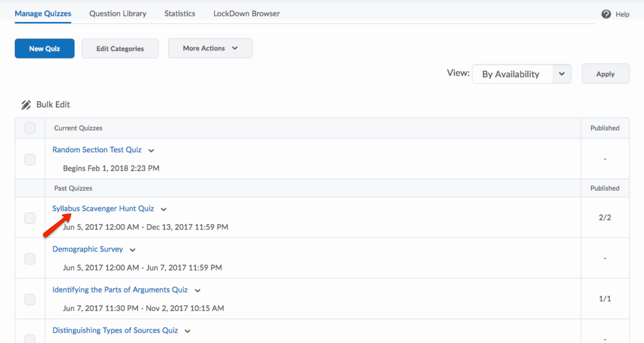Open Syllabus Scavenger Hunt Quiz chevron menu
This screenshot has height=343, width=644.
tap(164, 210)
